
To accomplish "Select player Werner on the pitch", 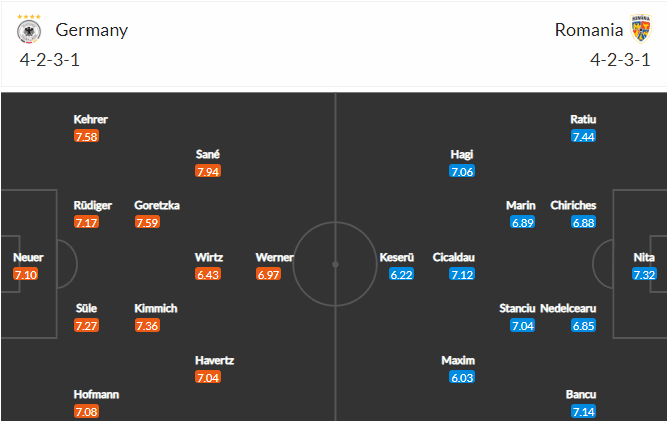I will point(274,257).
